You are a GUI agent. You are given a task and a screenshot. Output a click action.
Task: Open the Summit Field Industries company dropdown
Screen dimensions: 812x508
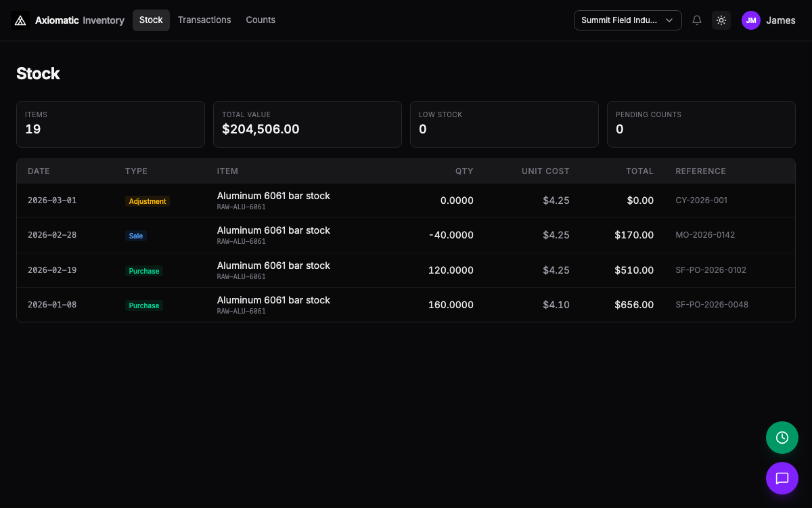click(x=627, y=20)
